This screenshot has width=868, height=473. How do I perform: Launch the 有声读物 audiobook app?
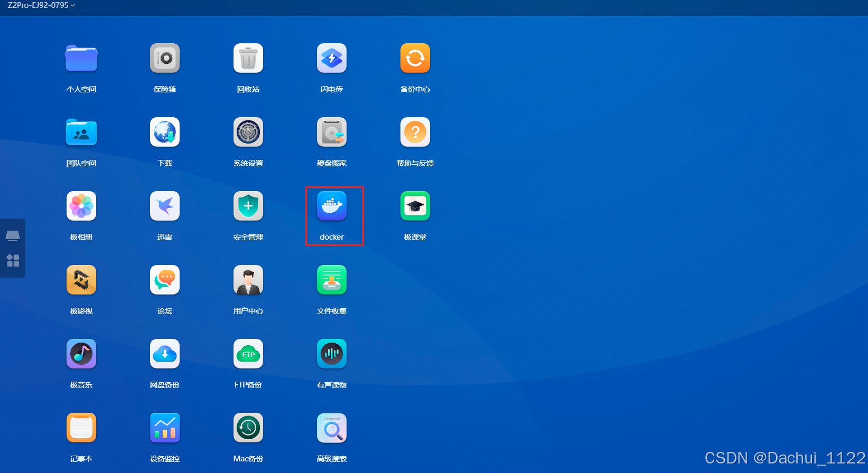(x=332, y=354)
